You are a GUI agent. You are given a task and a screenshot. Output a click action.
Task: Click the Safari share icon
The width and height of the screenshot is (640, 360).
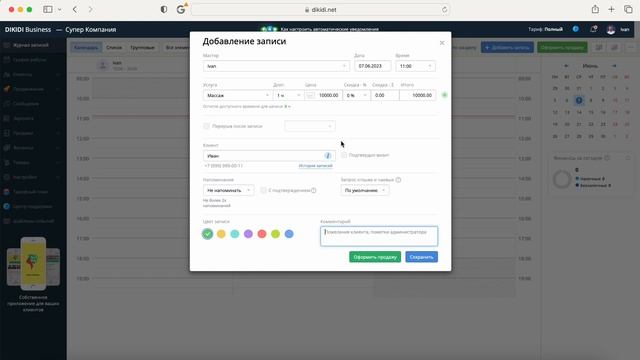(595, 9)
